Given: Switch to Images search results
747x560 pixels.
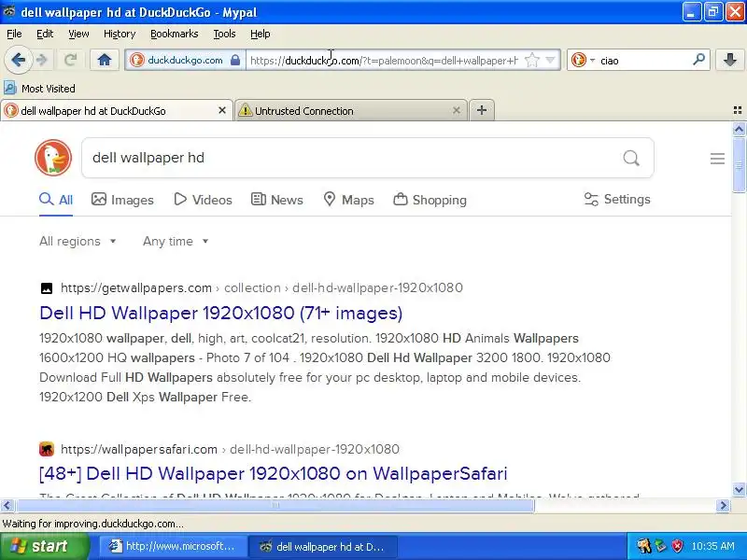Looking at the screenshot, I should [122, 200].
